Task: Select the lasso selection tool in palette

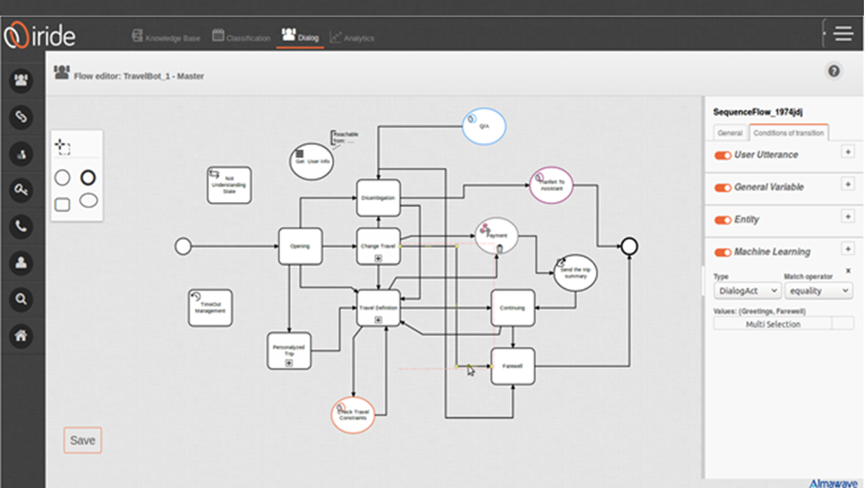Action: pos(62,146)
